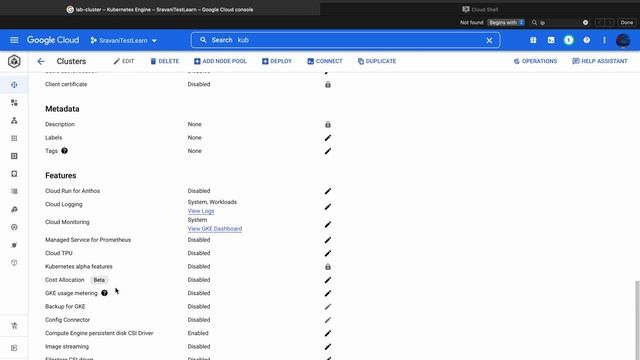The width and height of the screenshot is (640, 360).
Task: Edit the Image streaming setting
Action: point(328,347)
